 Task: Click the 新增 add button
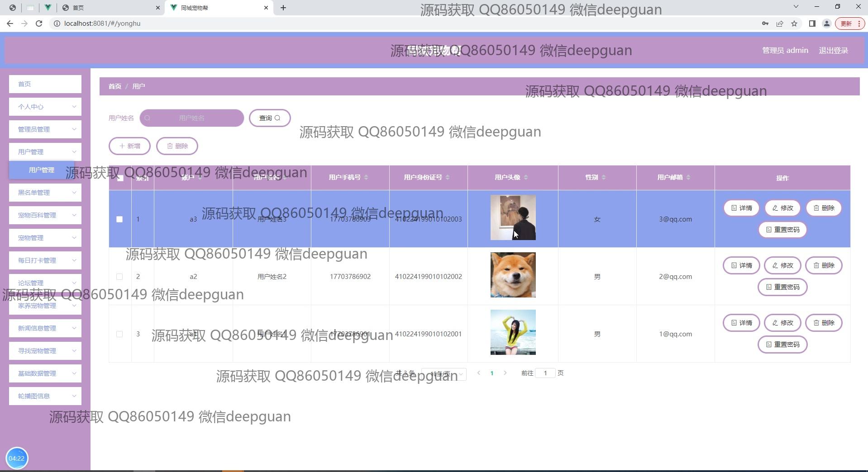pos(129,146)
